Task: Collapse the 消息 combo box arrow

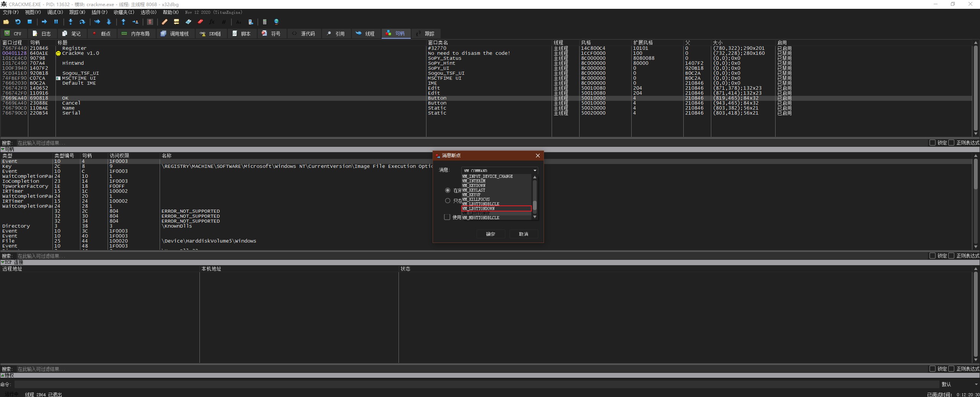Action: pos(535,171)
